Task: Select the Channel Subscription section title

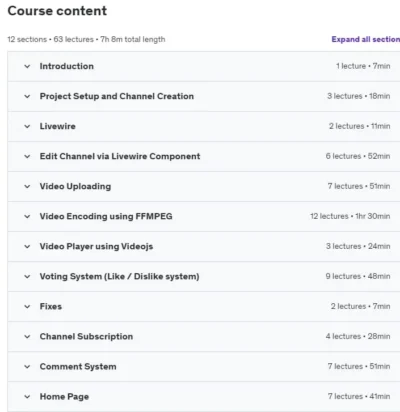Action: 86,337
